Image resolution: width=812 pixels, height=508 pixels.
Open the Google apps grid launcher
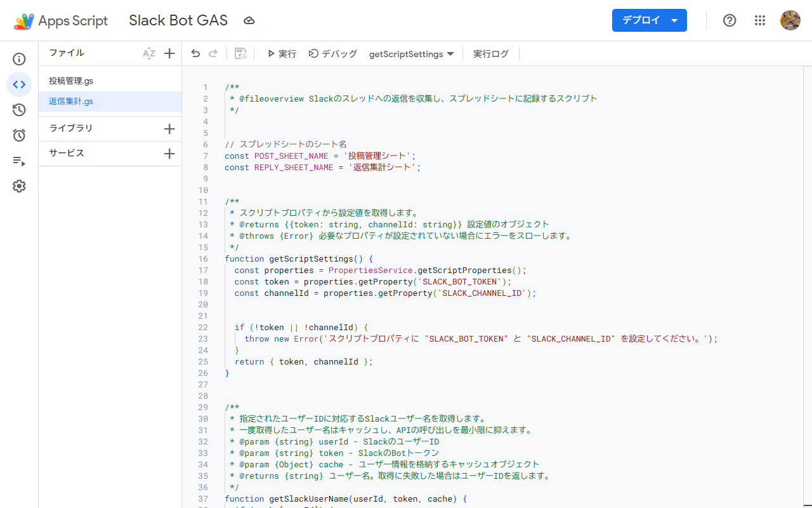pos(760,20)
